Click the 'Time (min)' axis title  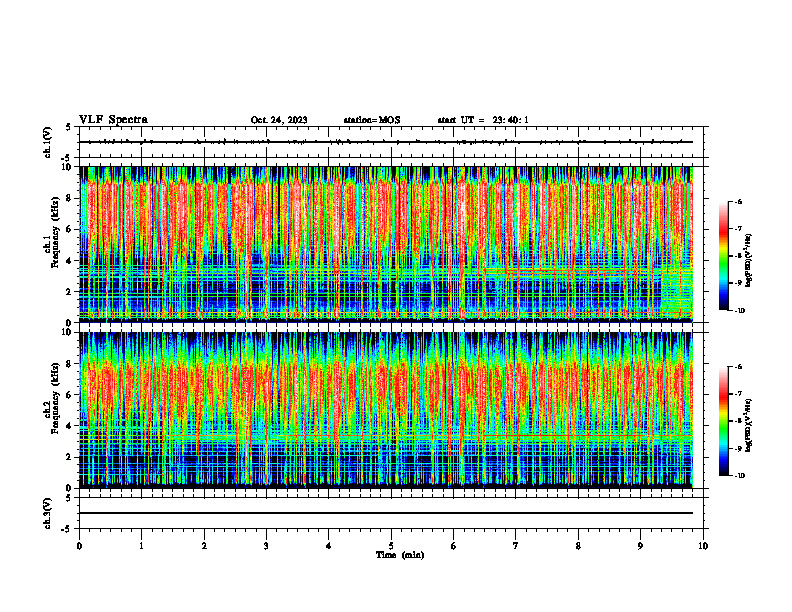[400, 555]
